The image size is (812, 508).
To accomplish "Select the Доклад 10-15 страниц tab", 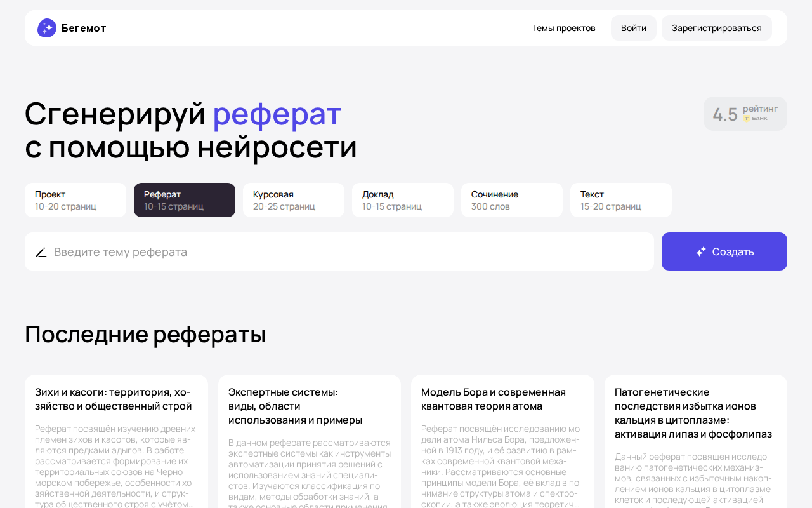I will point(403,200).
